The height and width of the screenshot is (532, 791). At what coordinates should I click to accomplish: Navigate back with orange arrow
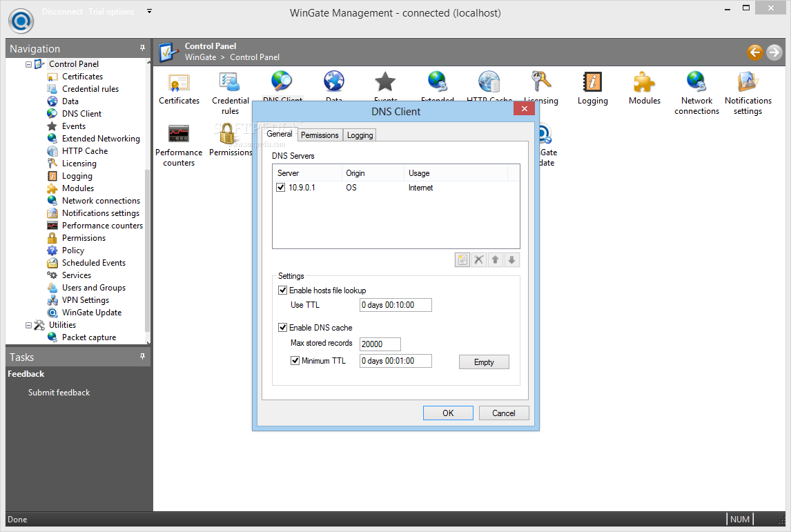coord(754,52)
